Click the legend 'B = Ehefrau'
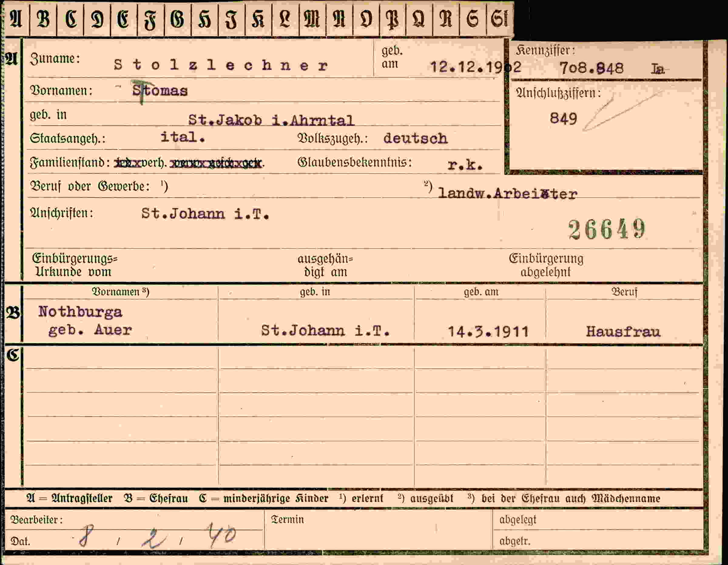Viewport: 728px width, 565px height. tap(156, 499)
